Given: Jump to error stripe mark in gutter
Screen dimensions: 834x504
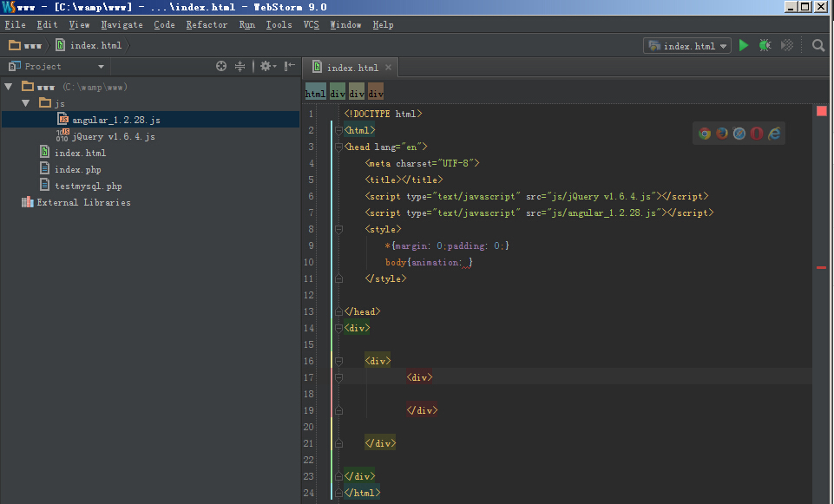Looking at the screenshot, I should (x=822, y=267).
